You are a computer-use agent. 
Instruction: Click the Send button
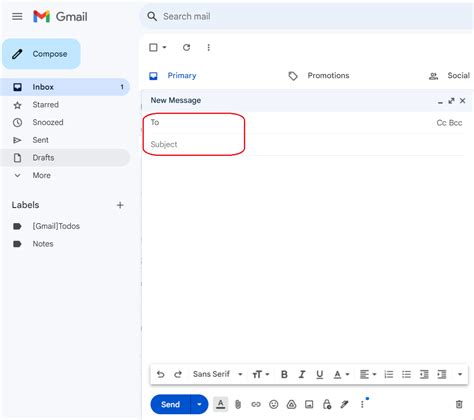click(170, 405)
